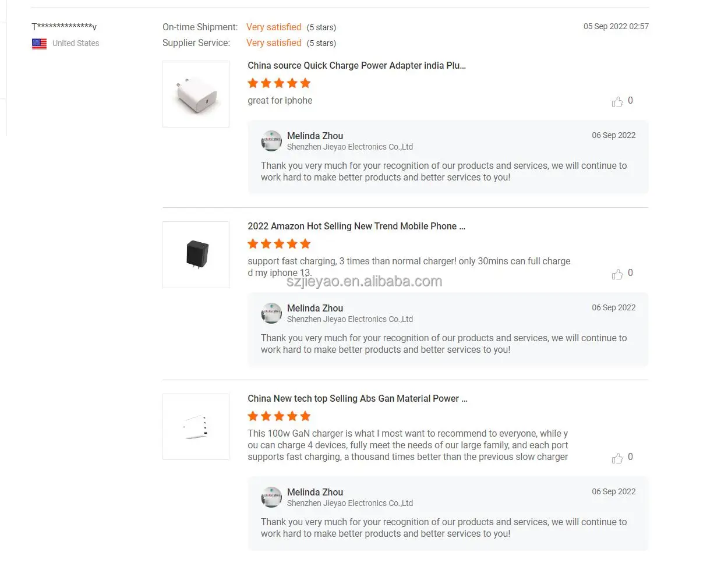The width and height of the screenshot is (728, 563).
Task: Open "China source Quick Charge Power Adapter" link
Action: tap(356, 66)
